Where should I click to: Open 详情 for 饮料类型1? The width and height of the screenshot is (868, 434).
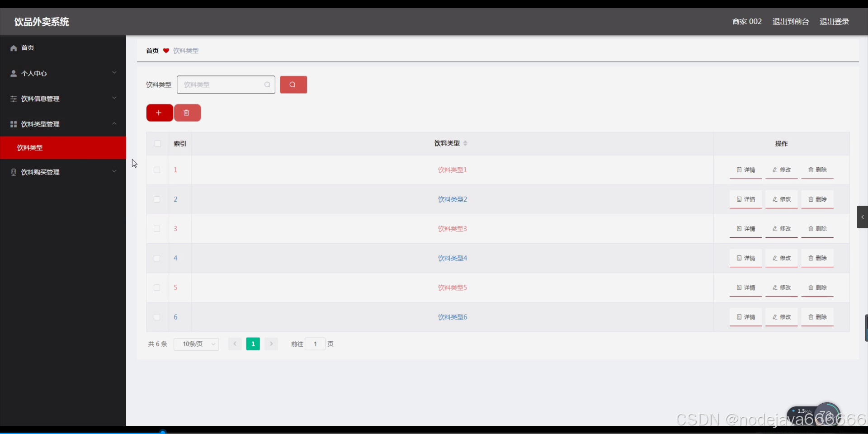tap(745, 170)
